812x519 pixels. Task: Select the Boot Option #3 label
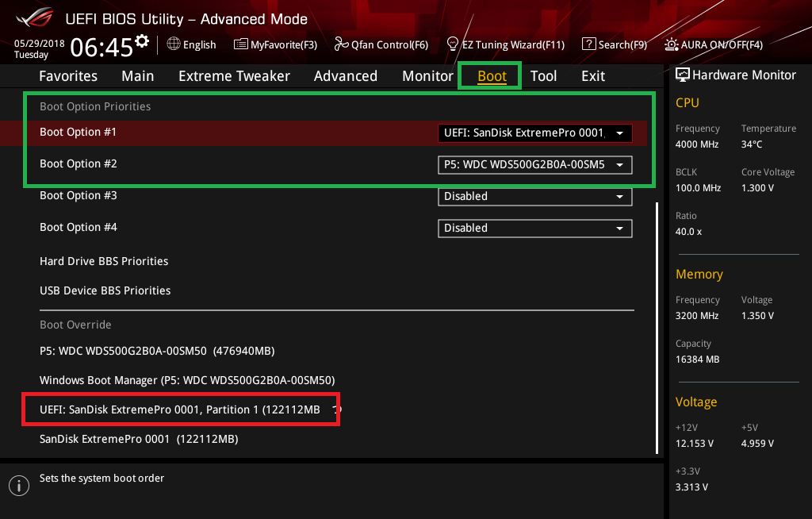pyautogui.click(x=79, y=195)
